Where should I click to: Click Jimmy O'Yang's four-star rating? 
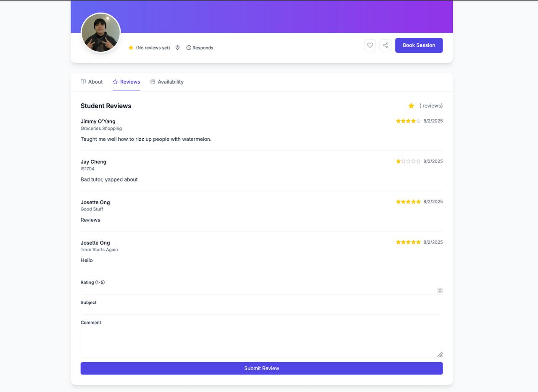(408, 121)
